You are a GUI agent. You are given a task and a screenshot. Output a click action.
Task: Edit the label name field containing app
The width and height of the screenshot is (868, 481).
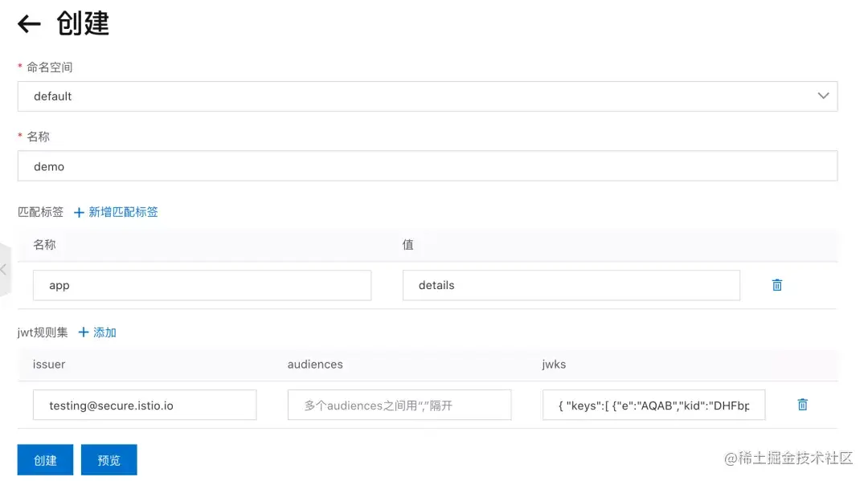[x=202, y=285]
